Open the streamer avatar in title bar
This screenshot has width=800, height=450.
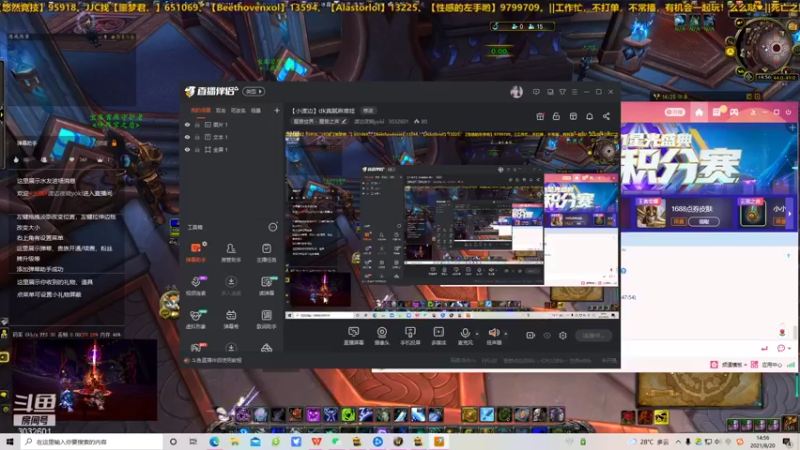pos(516,92)
